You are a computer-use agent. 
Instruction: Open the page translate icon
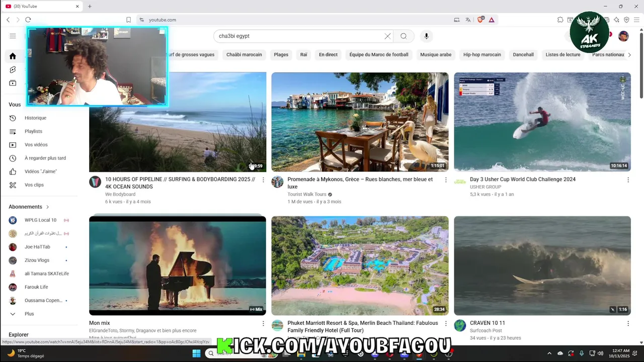(x=468, y=20)
